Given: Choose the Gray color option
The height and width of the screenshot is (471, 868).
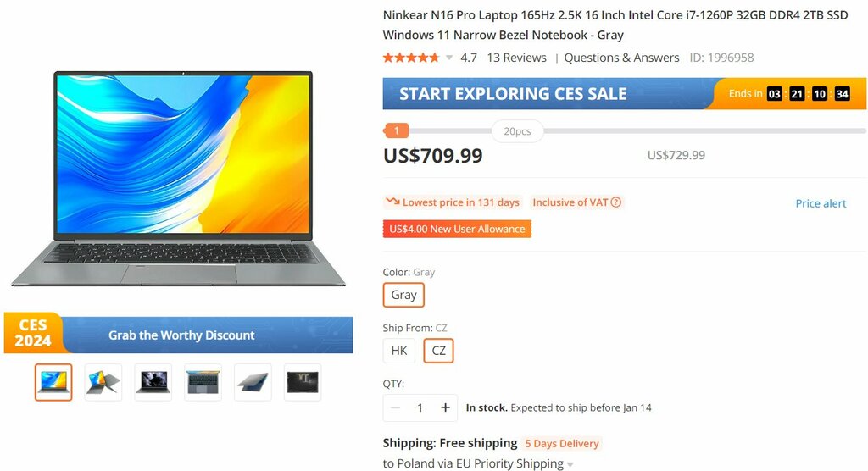Looking at the screenshot, I should coord(403,295).
